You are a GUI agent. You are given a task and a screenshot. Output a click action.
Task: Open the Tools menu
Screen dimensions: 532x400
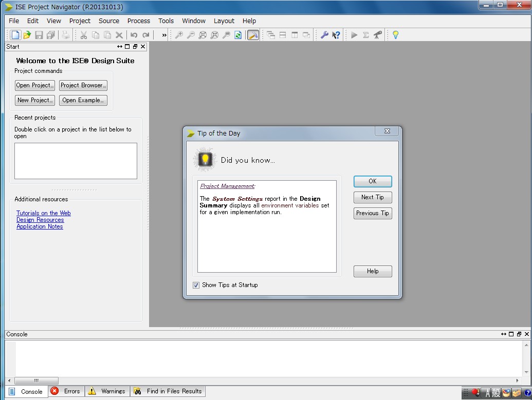tap(166, 21)
